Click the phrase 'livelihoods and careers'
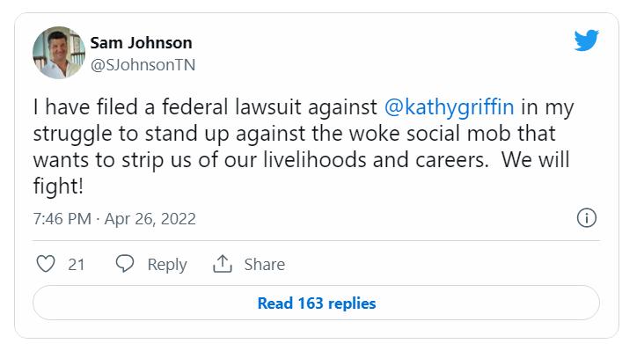The height and width of the screenshot is (351, 644). [376, 160]
